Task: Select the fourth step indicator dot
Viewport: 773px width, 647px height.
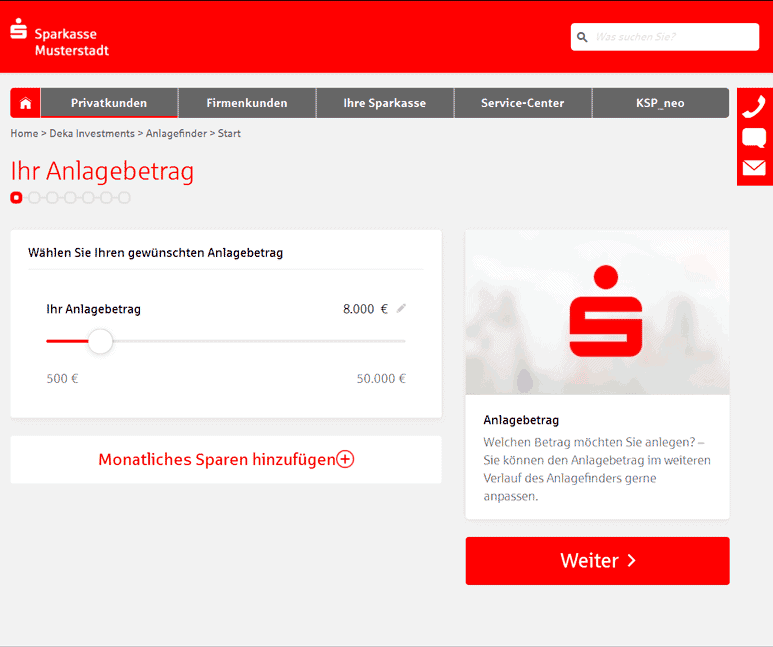Action: pos(70,198)
